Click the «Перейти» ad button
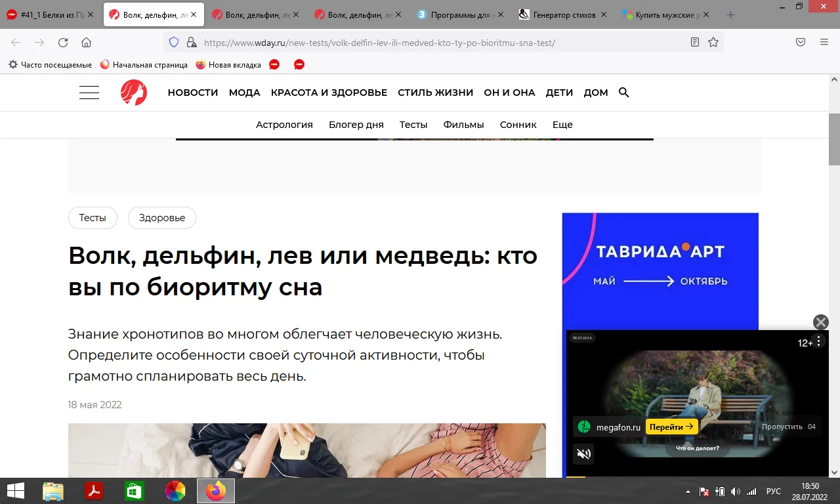The height and width of the screenshot is (504, 840). pos(671,426)
